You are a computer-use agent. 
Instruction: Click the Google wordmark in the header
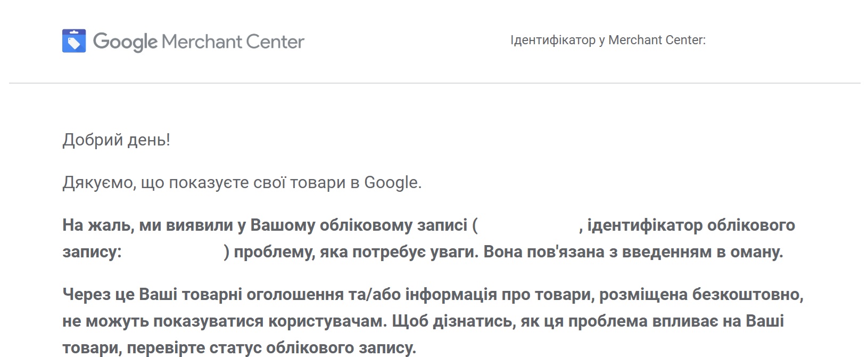(x=126, y=42)
